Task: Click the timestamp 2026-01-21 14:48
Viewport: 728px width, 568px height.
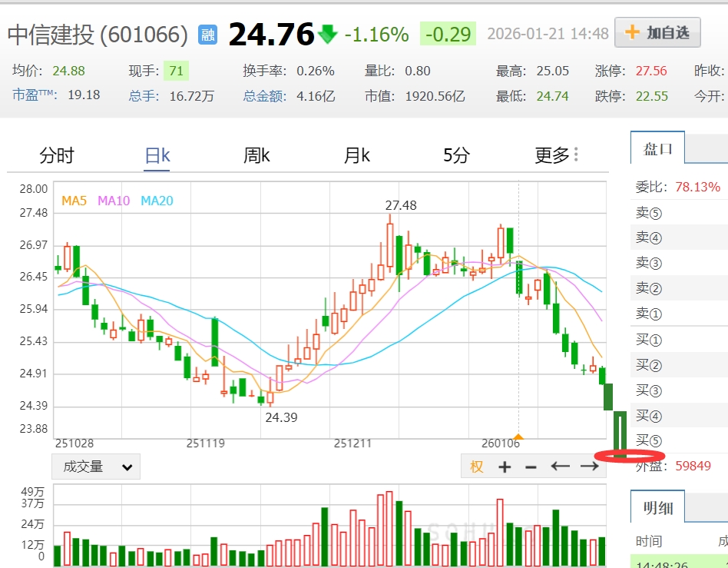Action: click(x=548, y=34)
